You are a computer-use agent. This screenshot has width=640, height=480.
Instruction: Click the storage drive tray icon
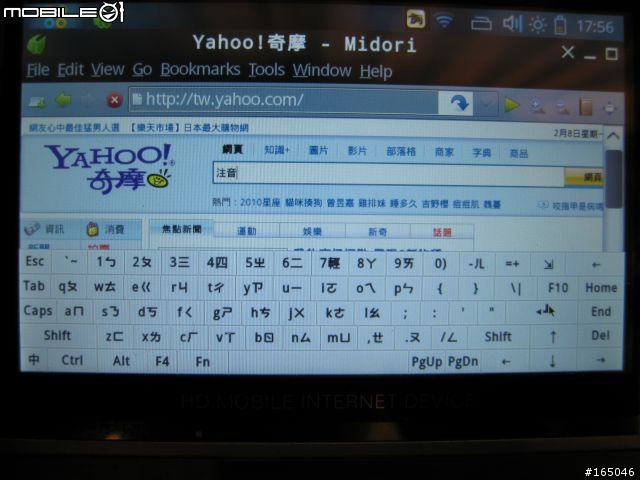[x=481, y=24]
